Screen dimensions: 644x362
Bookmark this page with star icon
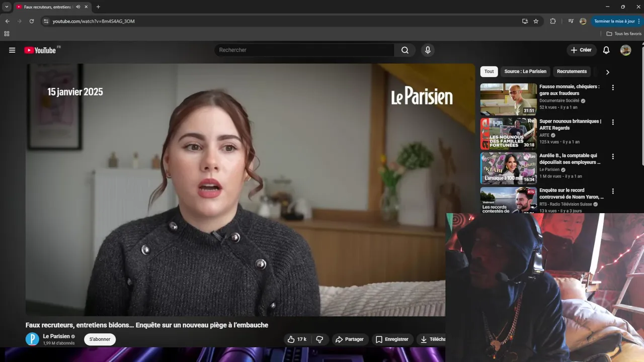coord(536,21)
